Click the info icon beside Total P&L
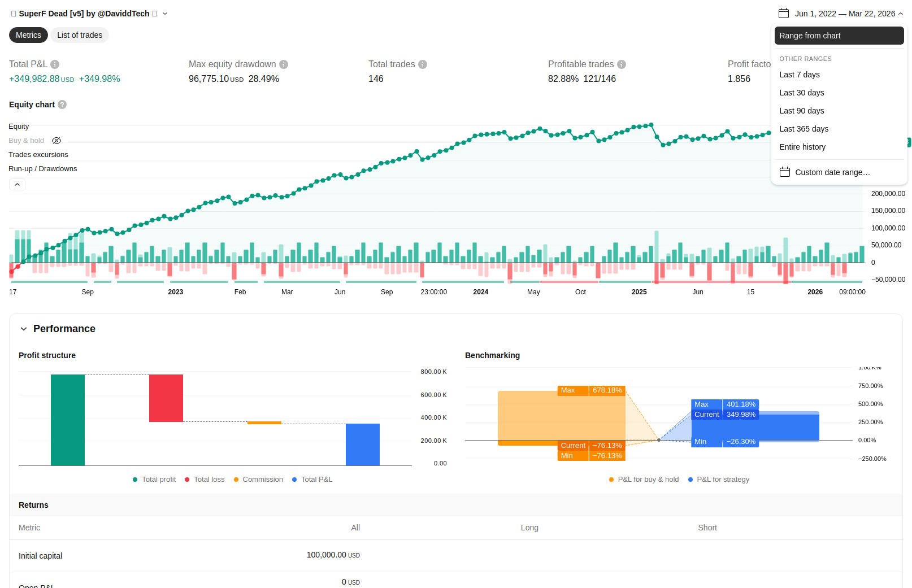Screen dimensions: 912x588 click(x=55, y=64)
